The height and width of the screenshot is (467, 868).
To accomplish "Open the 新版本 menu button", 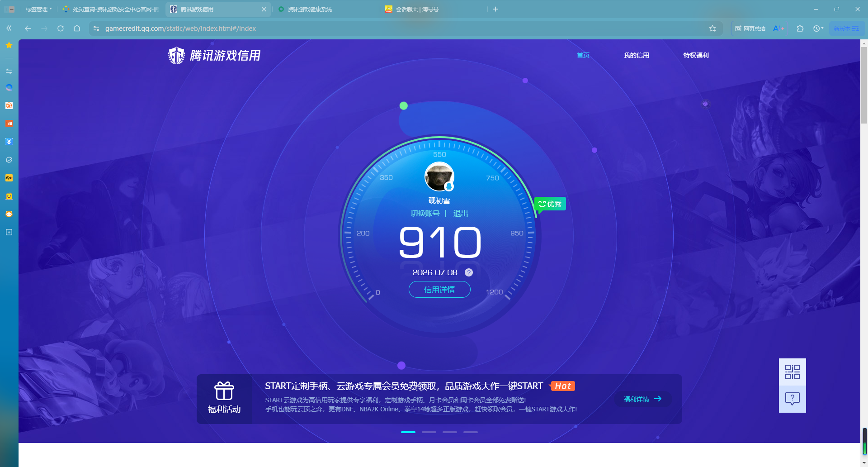I will point(847,29).
